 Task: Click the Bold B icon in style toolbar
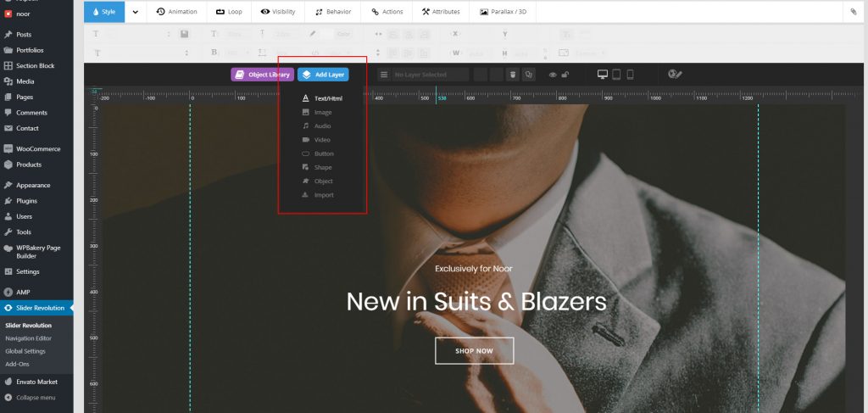(x=214, y=53)
